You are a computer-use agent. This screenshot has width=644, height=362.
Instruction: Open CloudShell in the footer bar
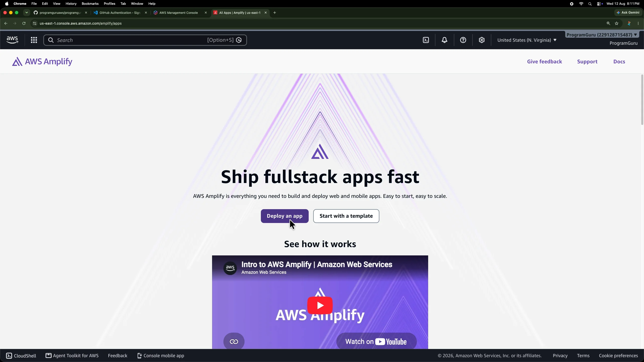click(21, 356)
